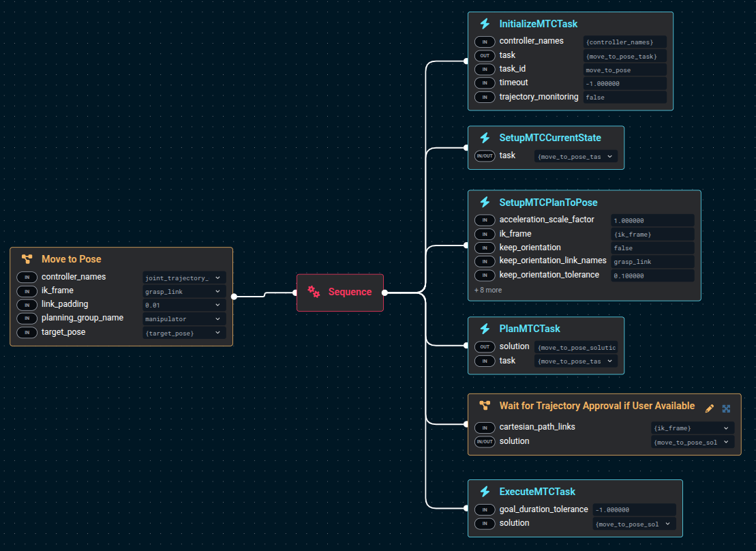The width and height of the screenshot is (756, 551).
Task: Click the expand subtree icon beside the pencil
Action: coord(726,408)
